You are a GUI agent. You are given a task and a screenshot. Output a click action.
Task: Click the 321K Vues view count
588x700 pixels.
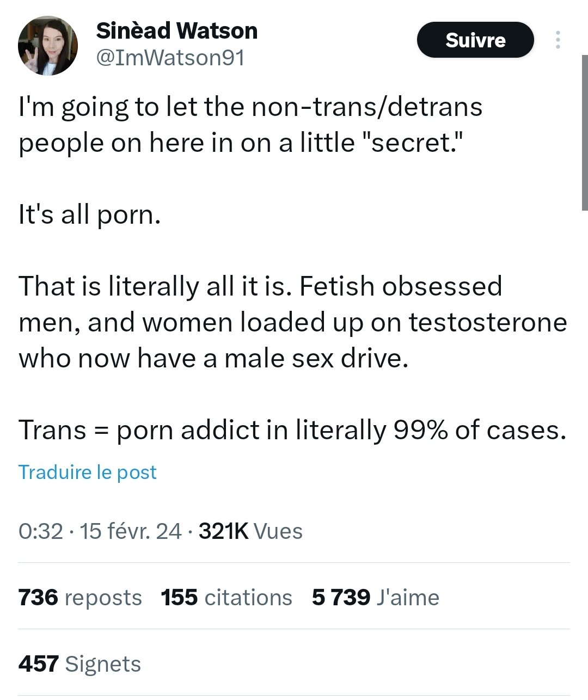[250, 531]
